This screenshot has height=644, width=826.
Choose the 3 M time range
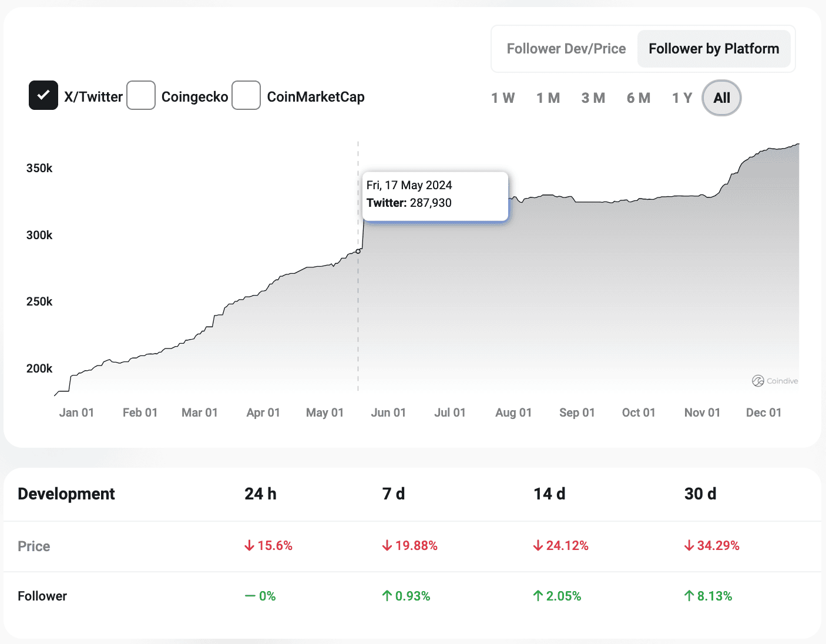[x=593, y=98]
